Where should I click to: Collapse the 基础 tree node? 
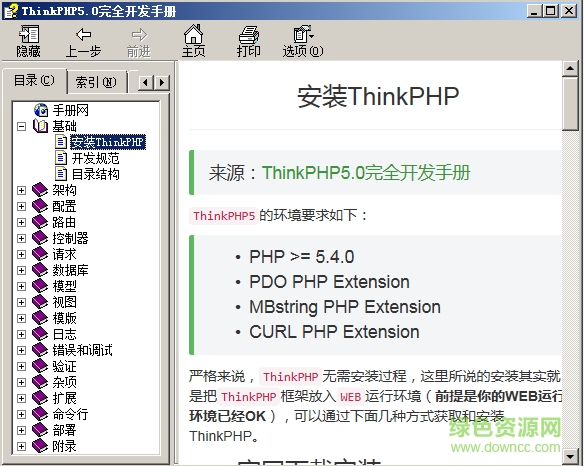(x=22, y=126)
